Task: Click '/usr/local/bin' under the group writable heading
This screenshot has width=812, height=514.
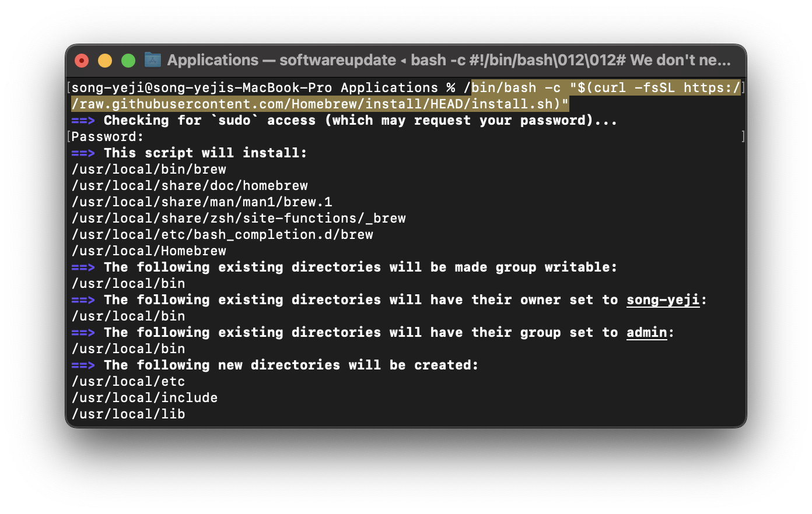Action: tap(128, 283)
